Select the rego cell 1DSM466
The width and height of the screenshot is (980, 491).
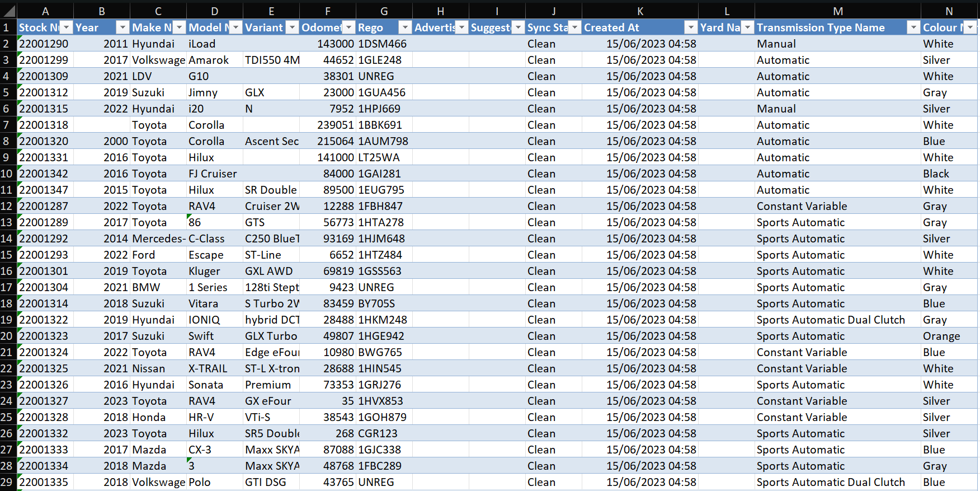[384, 44]
